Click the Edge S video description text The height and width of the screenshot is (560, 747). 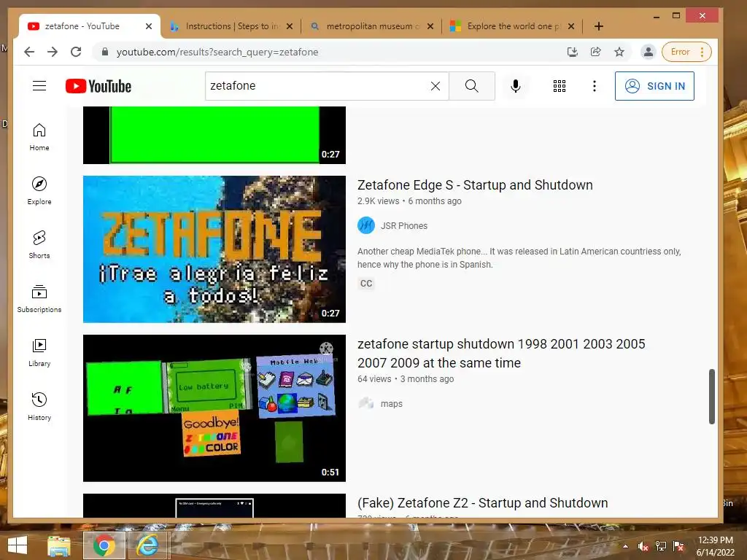coord(519,257)
